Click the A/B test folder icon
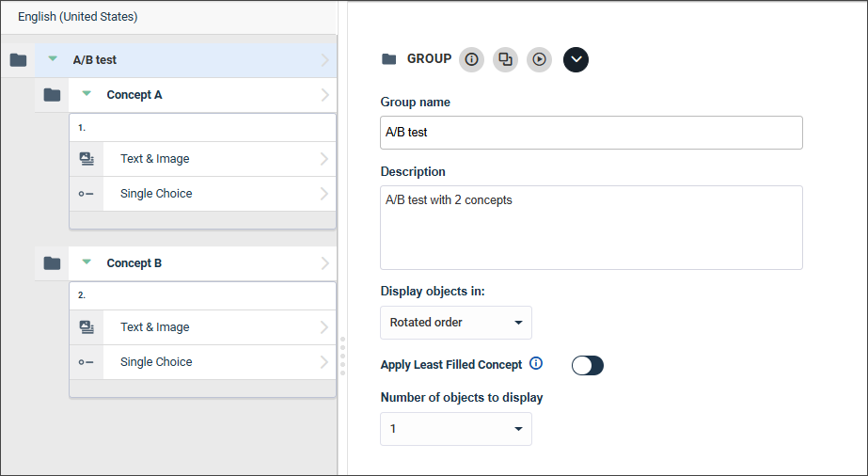 tap(18, 60)
